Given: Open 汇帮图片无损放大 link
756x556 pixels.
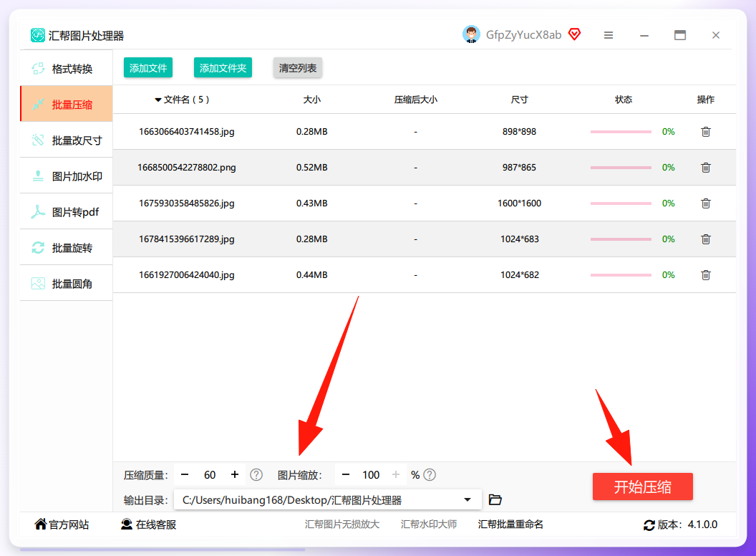Looking at the screenshot, I should point(342,524).
